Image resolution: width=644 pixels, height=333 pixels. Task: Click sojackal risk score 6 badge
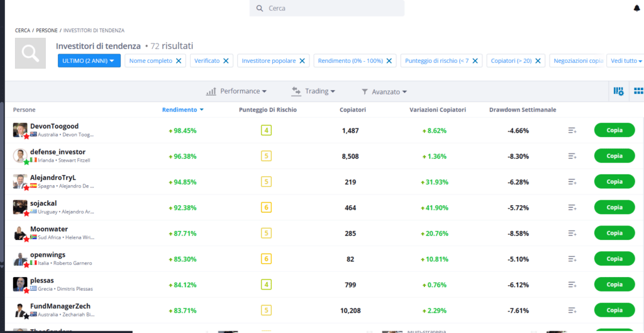266,208
